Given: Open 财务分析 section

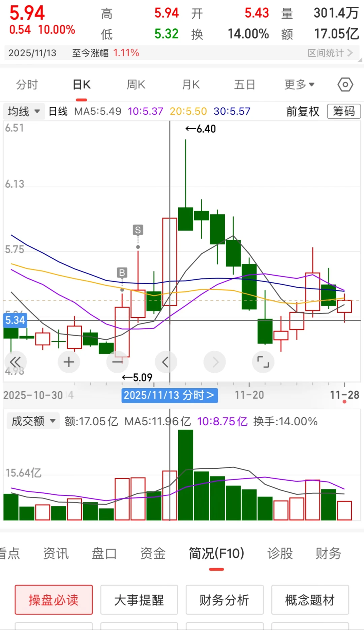Looking at the screenshot, I should tap(224, 600).
